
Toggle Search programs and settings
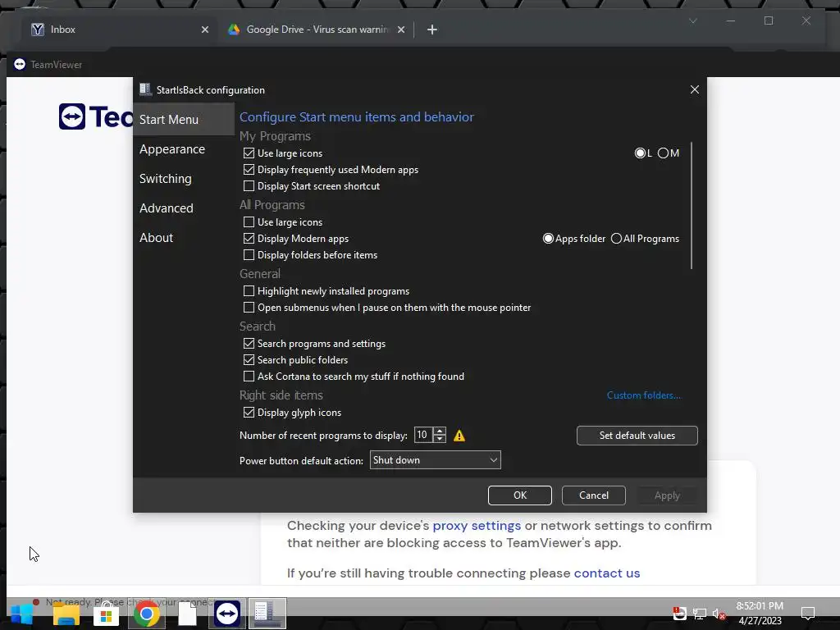pos(249,344)
